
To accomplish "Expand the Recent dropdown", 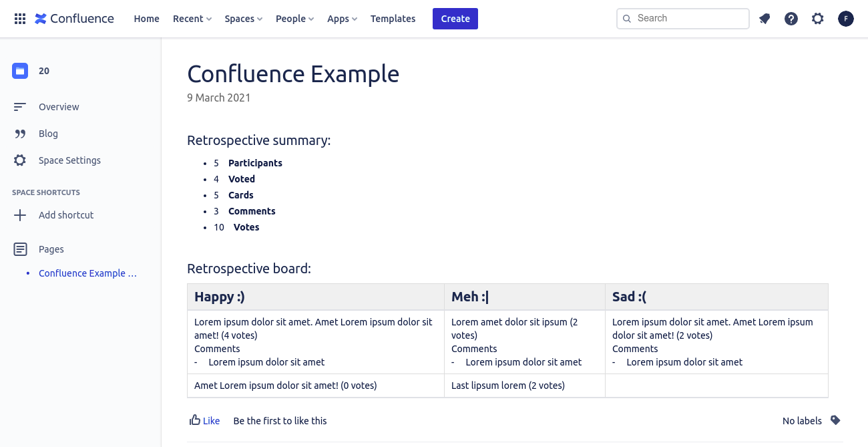I will pos(192,18).
